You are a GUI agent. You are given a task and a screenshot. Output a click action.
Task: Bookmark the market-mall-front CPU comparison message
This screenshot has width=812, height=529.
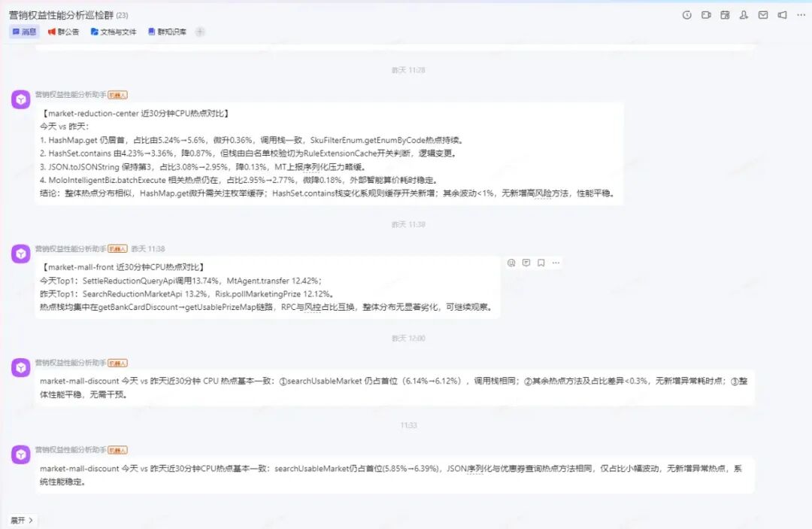click(541, 263)
